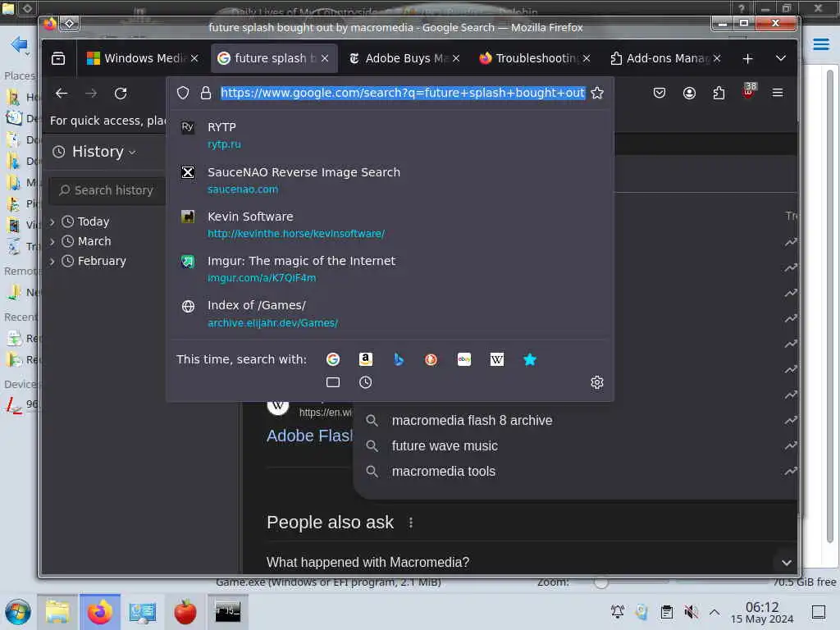The width and height of the screenshot is (840, 630).
Task: Unmute audio volume tray icon
Action: coord(691,612)
